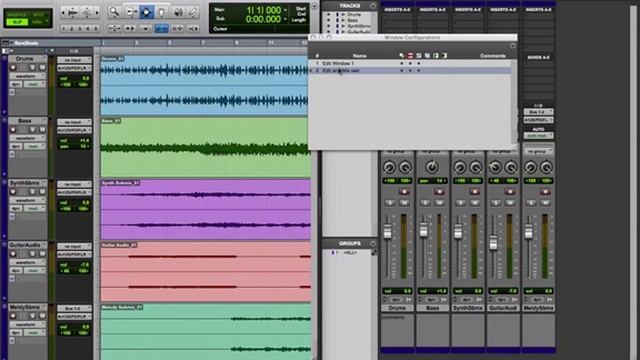The width and height of the screenshot is (640, 360).
Task: Click window layout icon column header
Action: [x=402, y=56]
